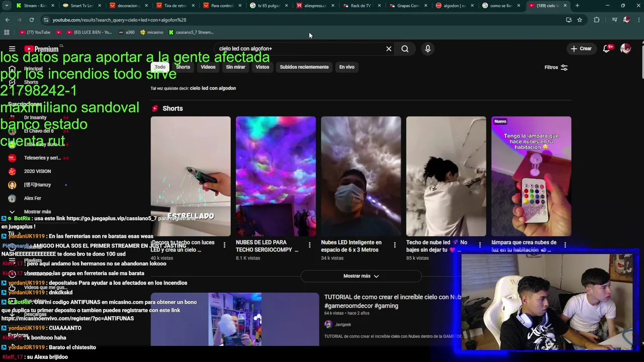Select the 'Todo' filter chip
Viewport: 644px width, 362px height.
click(x=160, y=67)
